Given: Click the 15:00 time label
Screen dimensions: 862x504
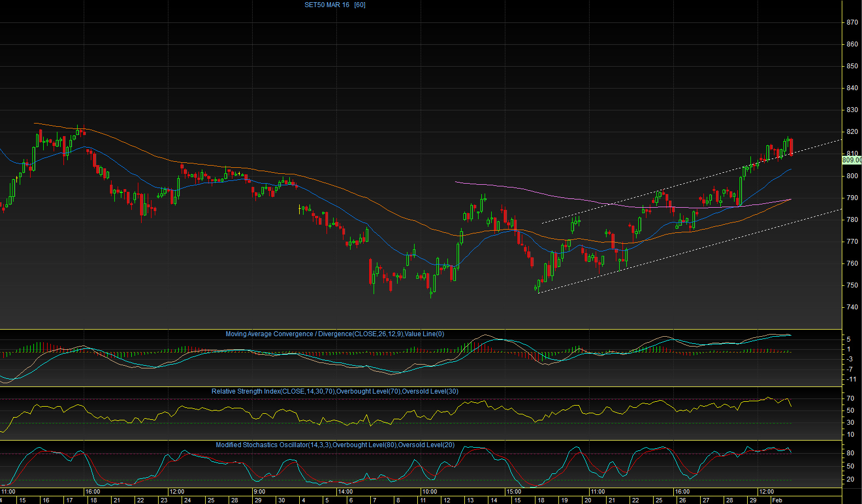Looking at the screenshot, I should pyautogui.click(x=514, y=492).
